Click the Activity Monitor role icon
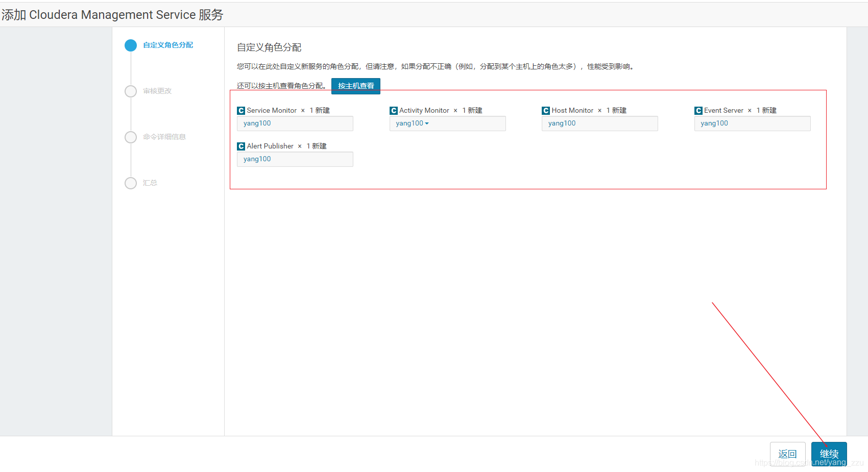 (x=394, y=111)
